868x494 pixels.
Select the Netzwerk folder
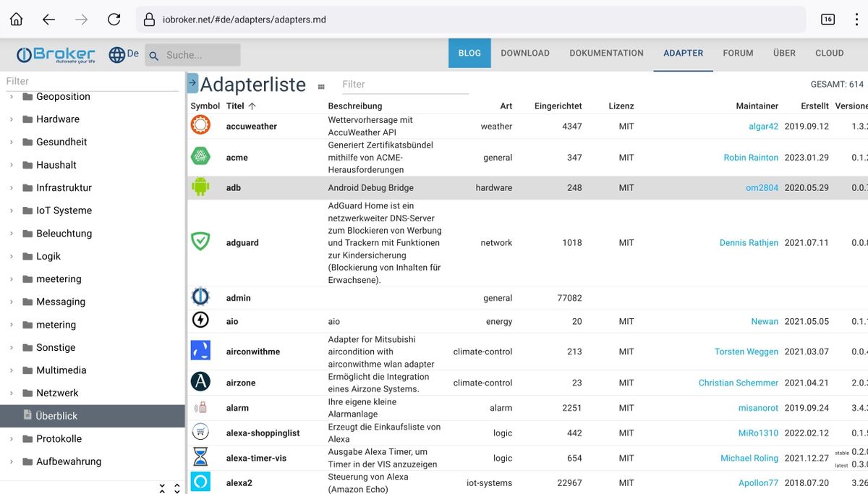(x=57, y=393)
